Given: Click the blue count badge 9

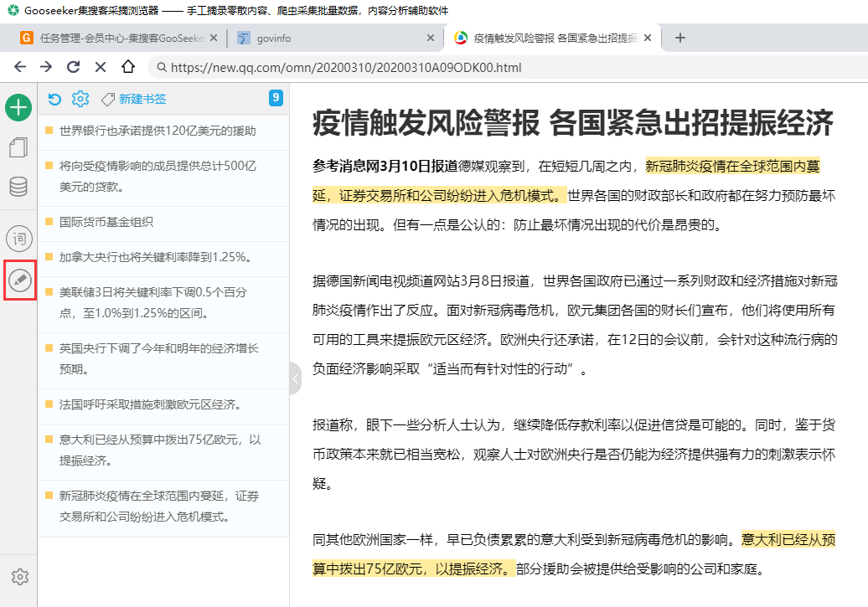Looking at the screenshot, I should click(276, 97).
